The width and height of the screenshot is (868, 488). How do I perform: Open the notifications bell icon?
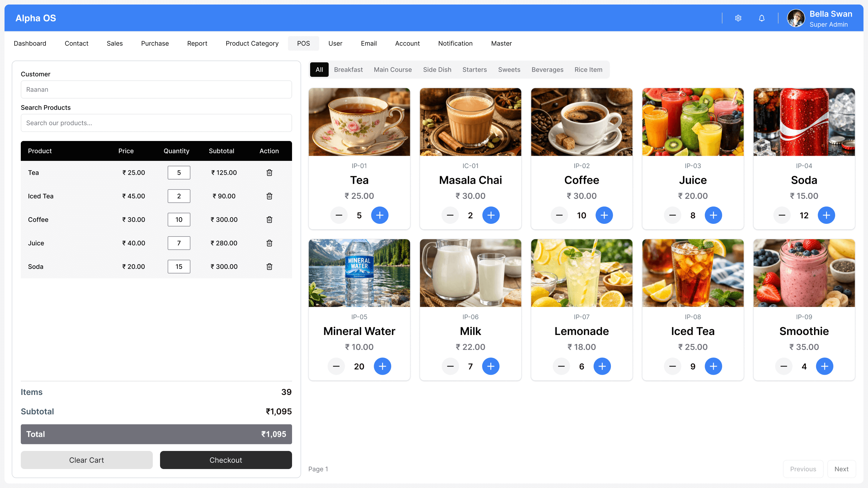762,18
